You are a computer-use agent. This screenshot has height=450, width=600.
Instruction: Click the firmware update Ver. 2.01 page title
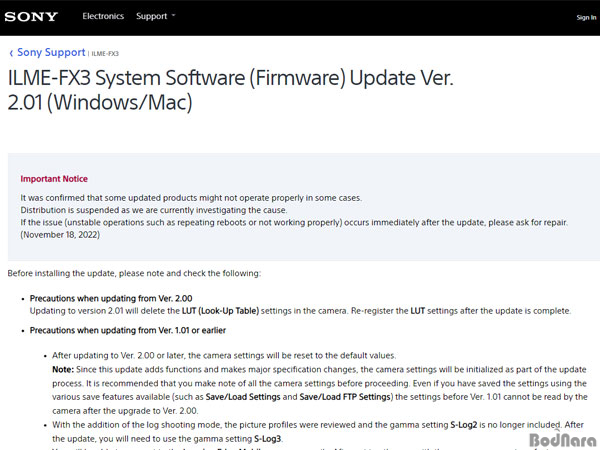[230, 90]
